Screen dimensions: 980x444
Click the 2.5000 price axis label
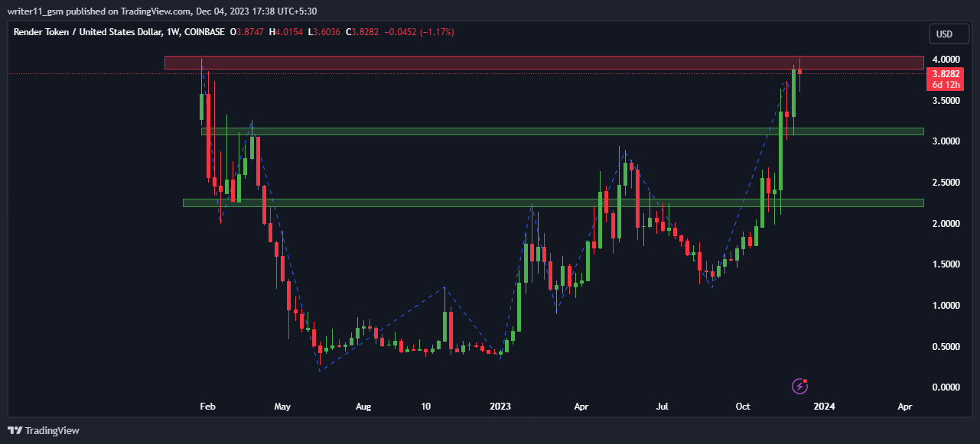coord(946,183)
